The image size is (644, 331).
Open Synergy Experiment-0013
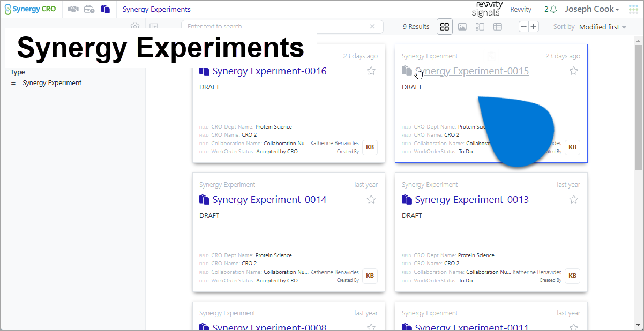click(x=472, y=200)
